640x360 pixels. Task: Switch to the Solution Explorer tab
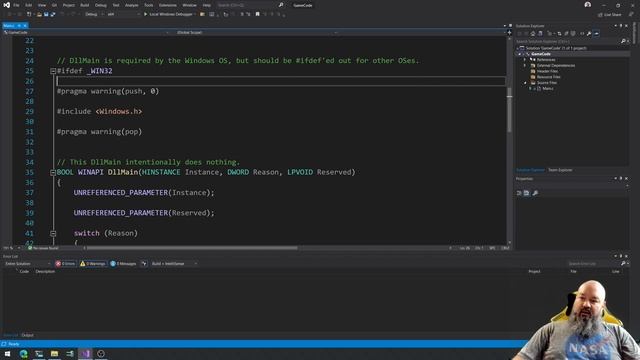[x=530, y=170]
